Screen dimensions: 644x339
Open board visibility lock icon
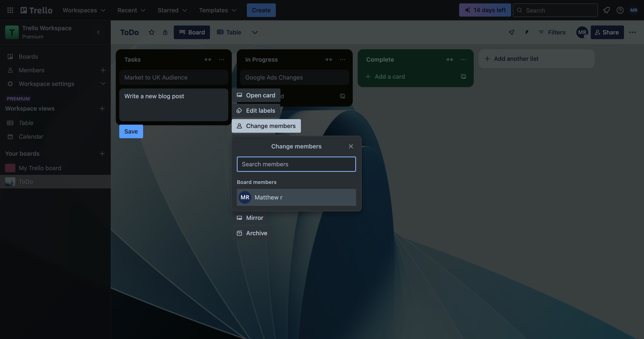[x=165, y=32]
